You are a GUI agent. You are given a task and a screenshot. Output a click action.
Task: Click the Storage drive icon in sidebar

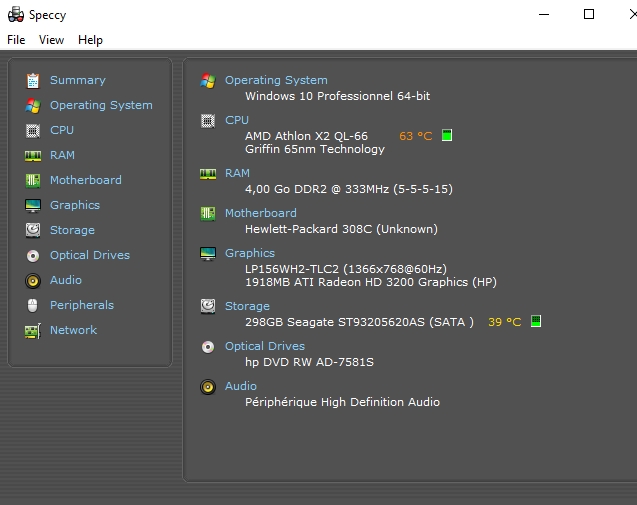click(x=33, y=230)
